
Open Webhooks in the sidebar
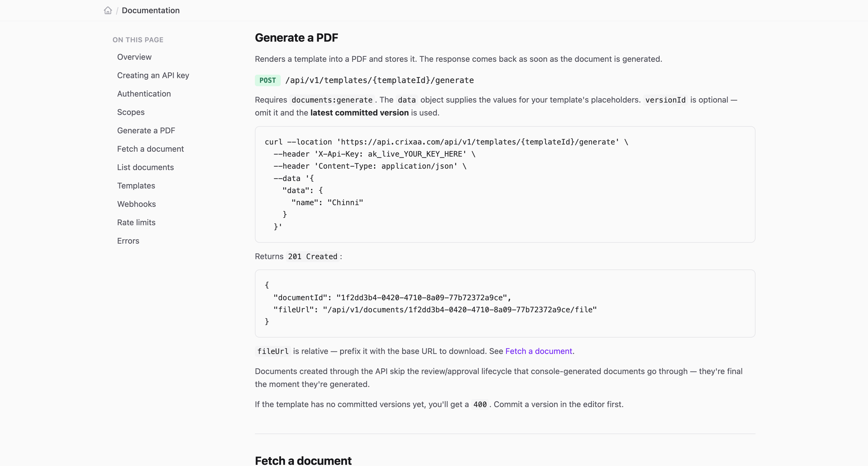click(136, 204)
